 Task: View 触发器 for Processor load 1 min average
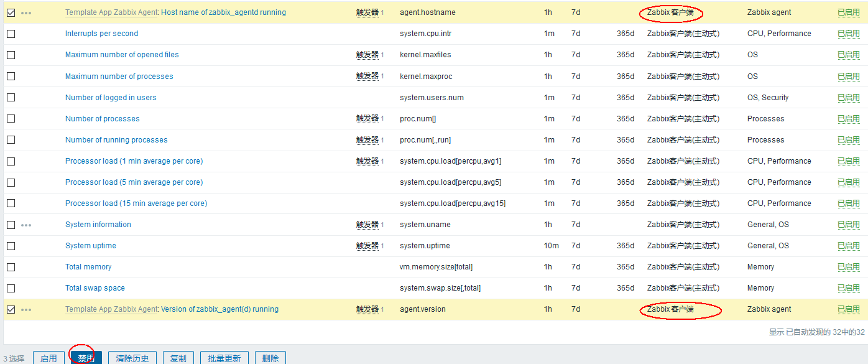[366, 161]
